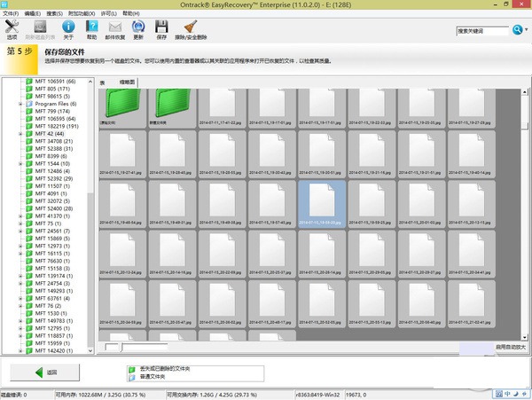Select tree row MFT 139174 (1)
Viewport: 532px width, 400px height.
(53, 276)
